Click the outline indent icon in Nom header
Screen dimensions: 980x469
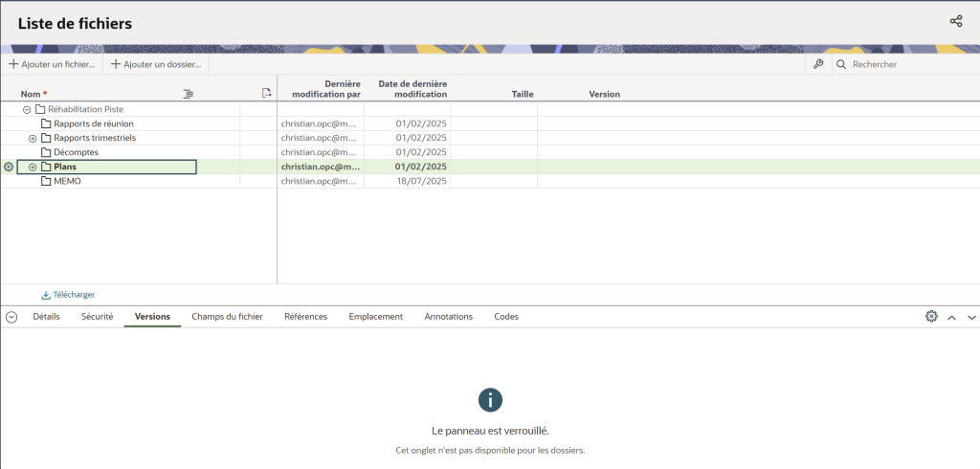[189, 94]
